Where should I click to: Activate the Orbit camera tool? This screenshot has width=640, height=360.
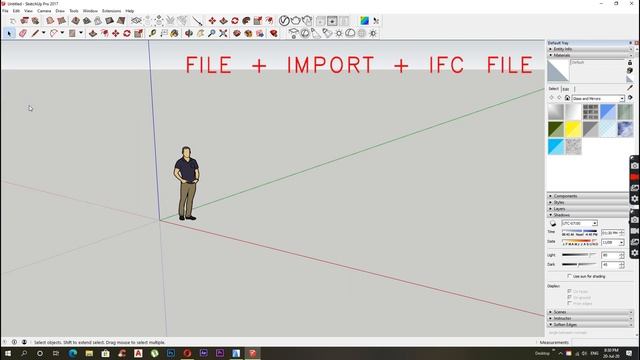[x=189, y=33]
